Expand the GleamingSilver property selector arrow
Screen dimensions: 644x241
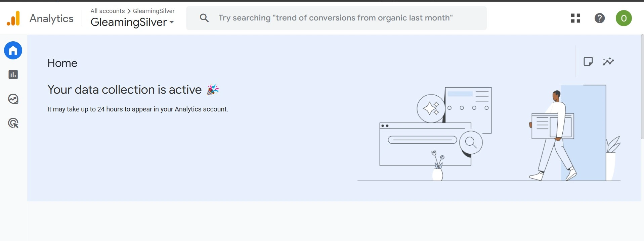pos(172,22)
